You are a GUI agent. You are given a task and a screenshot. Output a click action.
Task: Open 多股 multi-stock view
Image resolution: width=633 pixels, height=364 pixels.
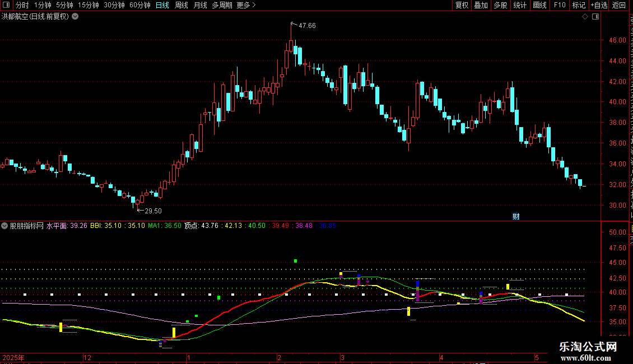(x=500, y=5)
